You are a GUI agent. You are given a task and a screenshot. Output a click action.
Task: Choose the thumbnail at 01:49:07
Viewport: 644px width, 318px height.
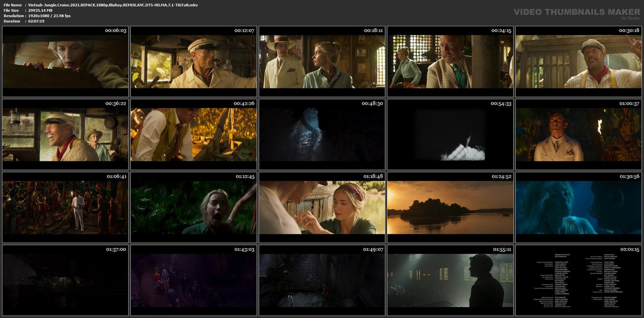[x=321, y=280]
